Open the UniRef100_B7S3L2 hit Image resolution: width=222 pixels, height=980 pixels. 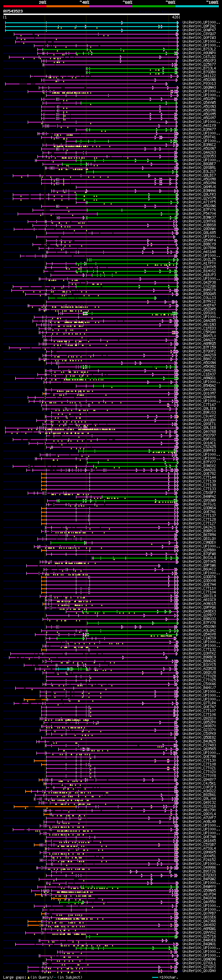pos(199,49)
